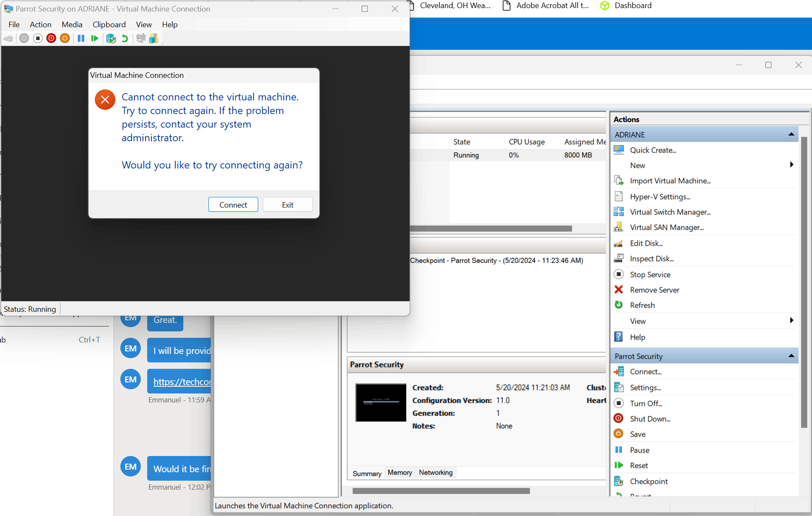Click the CPU Usage column header
Image resolution: width=812 pixels, height=516 pixels.
pos(533,142)
